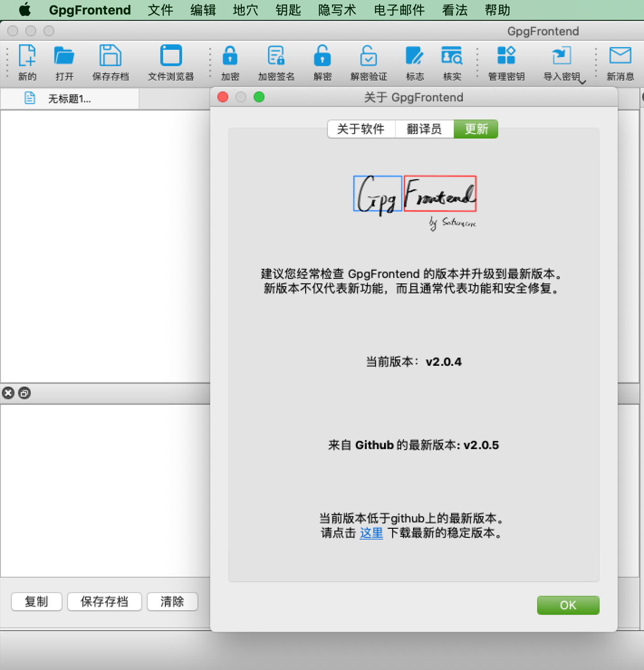
Task: Switch to the 翻译员 tab
Action: tap(424, 129)
